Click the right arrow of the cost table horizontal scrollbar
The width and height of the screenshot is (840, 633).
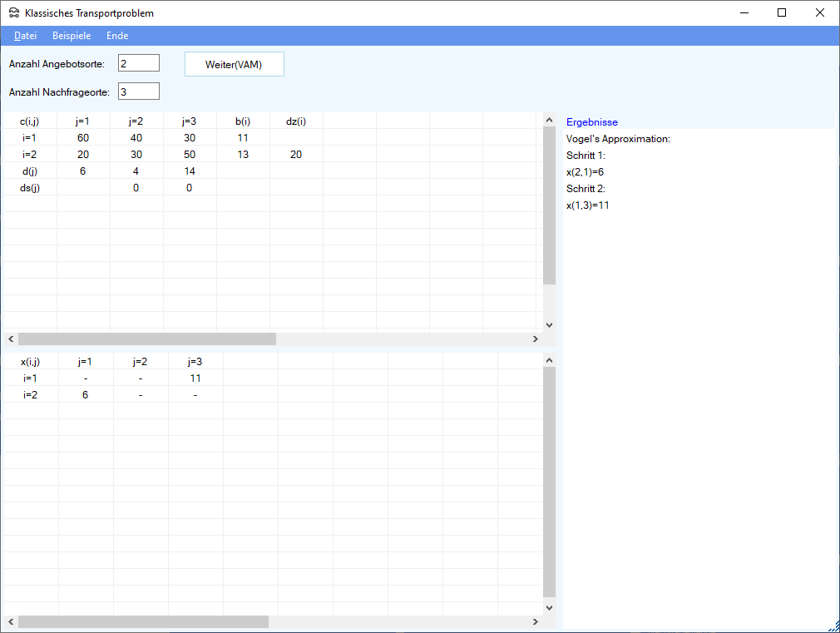(x=536, y=339)
